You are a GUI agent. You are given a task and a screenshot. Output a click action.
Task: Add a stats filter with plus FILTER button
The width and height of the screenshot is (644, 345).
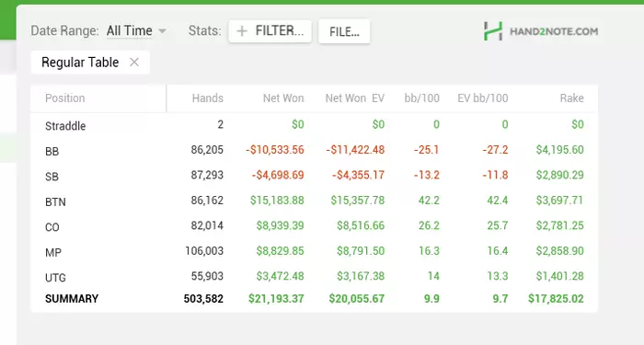click(270, 30)
